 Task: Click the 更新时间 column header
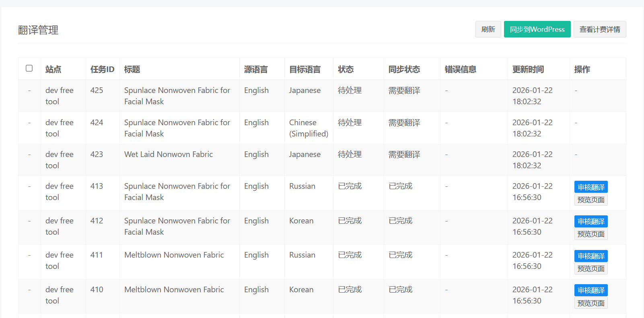pos(528,69)
